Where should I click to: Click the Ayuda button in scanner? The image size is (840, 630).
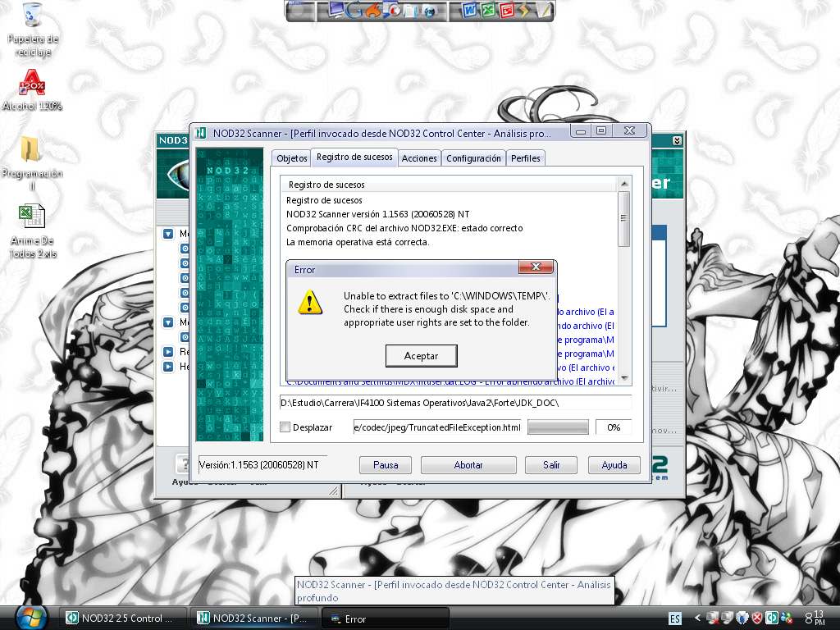point(614,465)
